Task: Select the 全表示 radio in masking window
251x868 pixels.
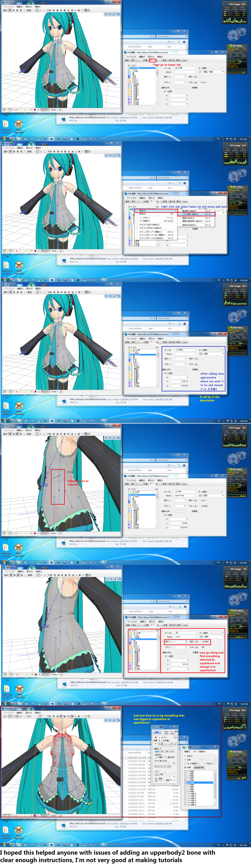Action: 185,756
